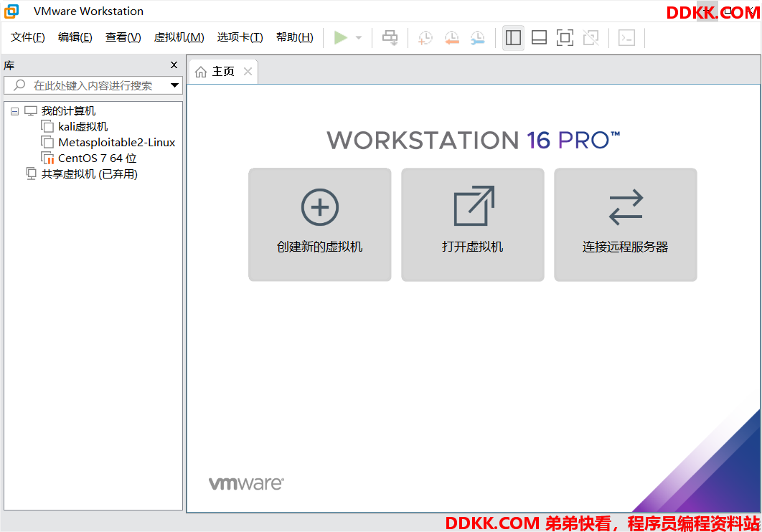Viewport: 762px width, 532px height.
Task: Open the 查看(V) menu
Action: pos(123,37)
